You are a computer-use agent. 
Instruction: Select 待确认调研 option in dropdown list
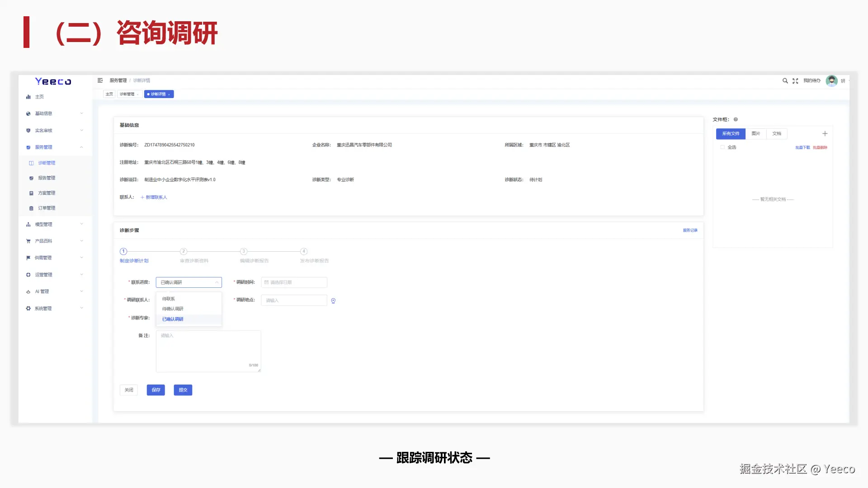[173, 309]
